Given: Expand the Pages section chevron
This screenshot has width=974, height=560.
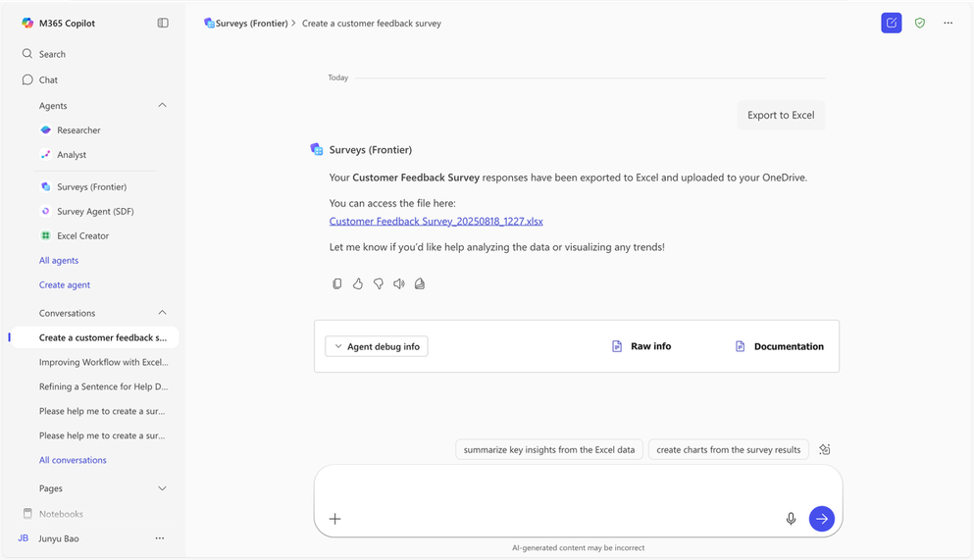Looking at the screenshot, I should tap(162, 488).
